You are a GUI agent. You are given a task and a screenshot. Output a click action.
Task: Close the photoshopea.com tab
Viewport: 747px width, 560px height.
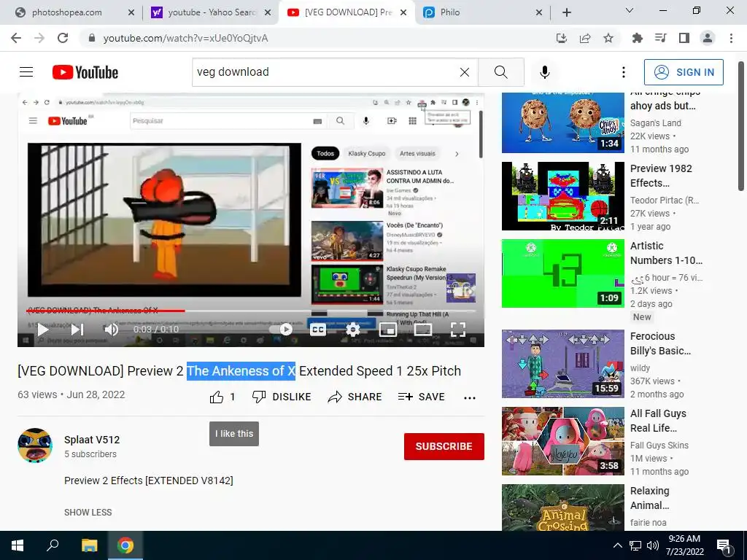(x=131, y=12)
